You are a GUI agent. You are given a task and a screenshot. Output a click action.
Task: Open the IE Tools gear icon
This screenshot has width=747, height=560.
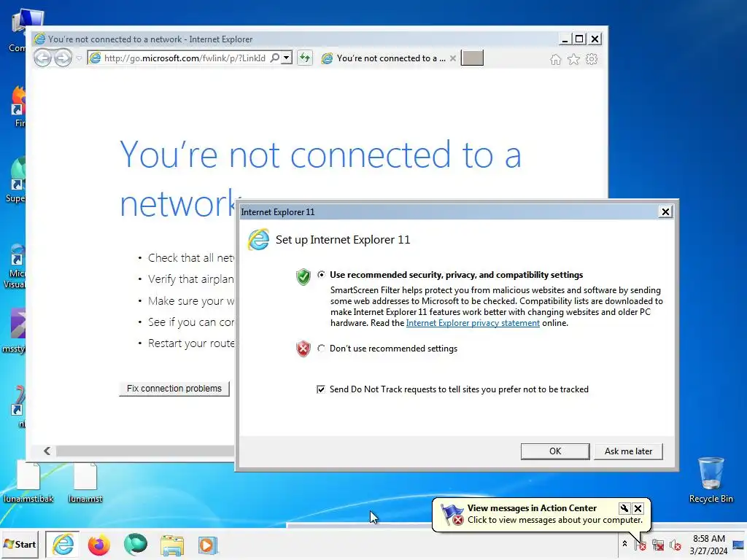(x=592, y=59)
